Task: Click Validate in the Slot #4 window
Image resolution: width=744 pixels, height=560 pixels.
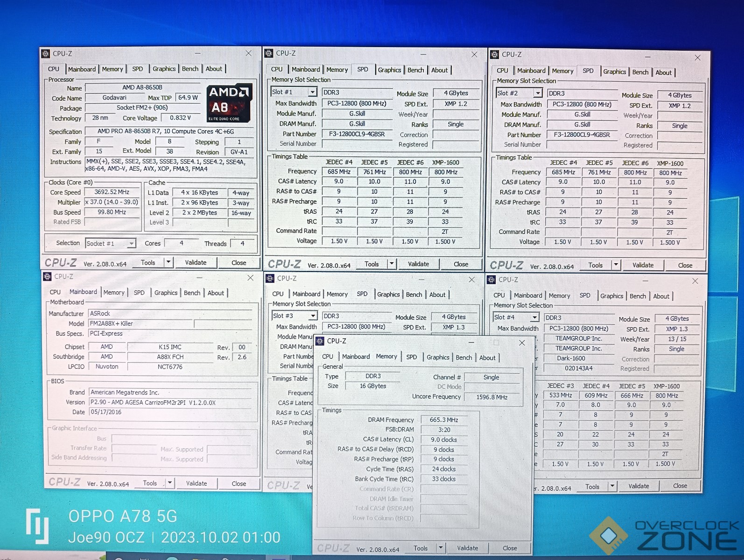Action: click(639, 486)
